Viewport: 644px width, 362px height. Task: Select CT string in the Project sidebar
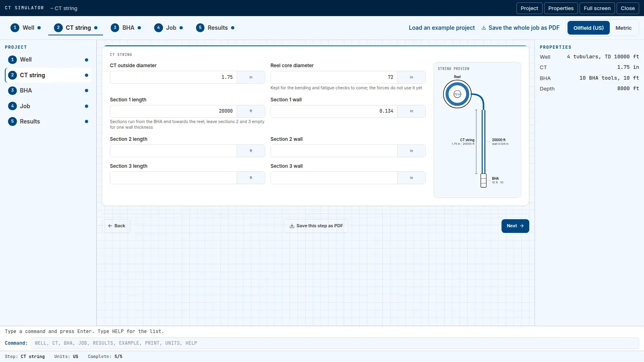point(48,75)
